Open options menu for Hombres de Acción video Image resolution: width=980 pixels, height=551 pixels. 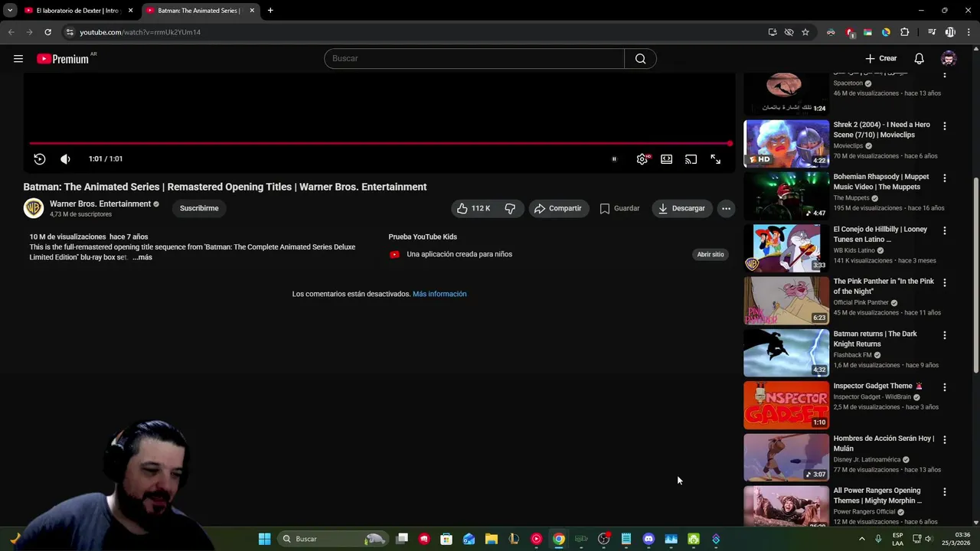point(944,439)
